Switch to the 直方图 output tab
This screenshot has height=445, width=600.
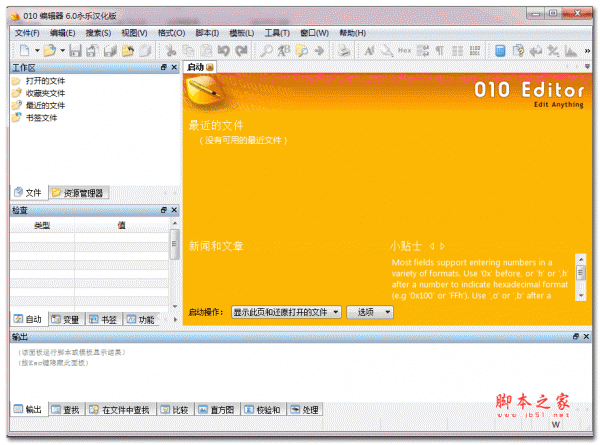point(217,409)
